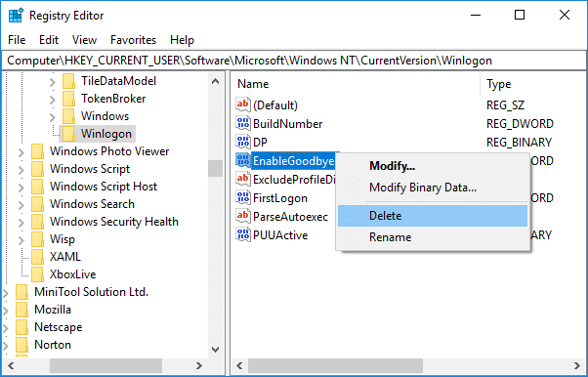Expand the TokenBroker key
This screenshot has height=377, width=588.
tap(53, 100)
